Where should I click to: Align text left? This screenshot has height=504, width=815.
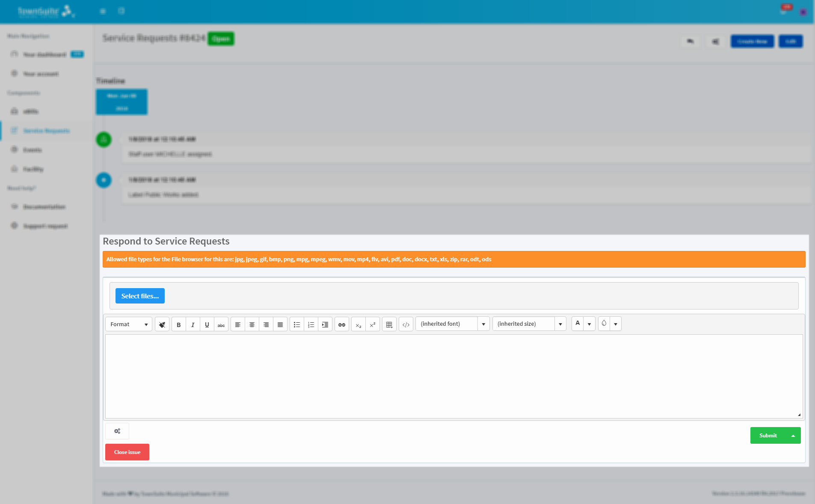[x=238, y=324]
